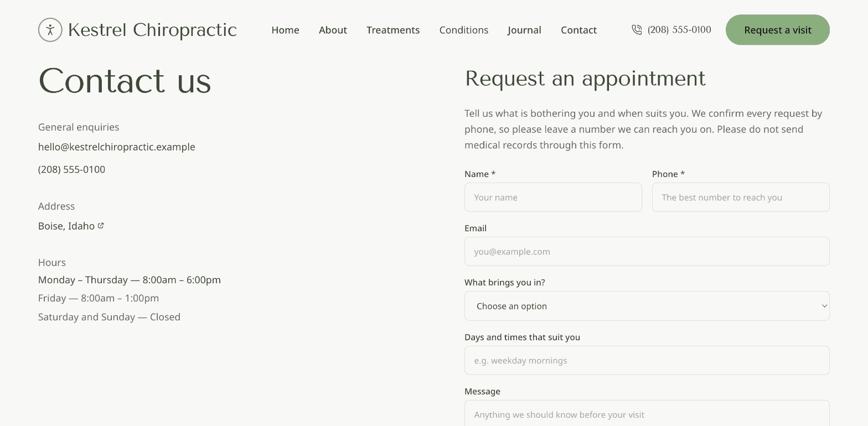Click the 'Hours' label
Viewport: 868px width, 426px height.
(x=52, y=262)
